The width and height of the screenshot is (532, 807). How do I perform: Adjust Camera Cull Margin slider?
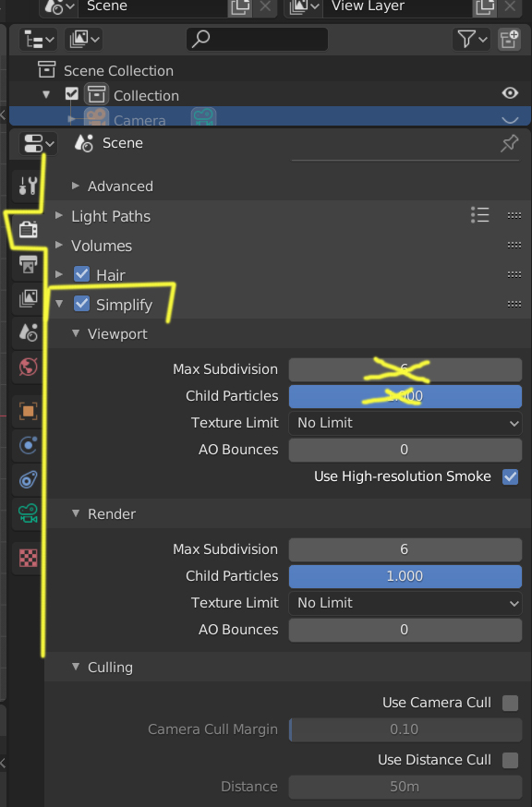coord(405,729)
